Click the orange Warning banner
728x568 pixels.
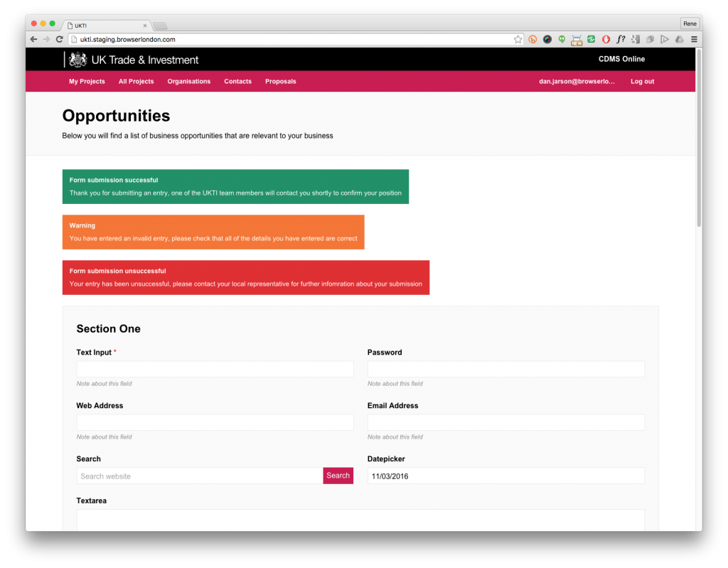[x=213, y=232]
